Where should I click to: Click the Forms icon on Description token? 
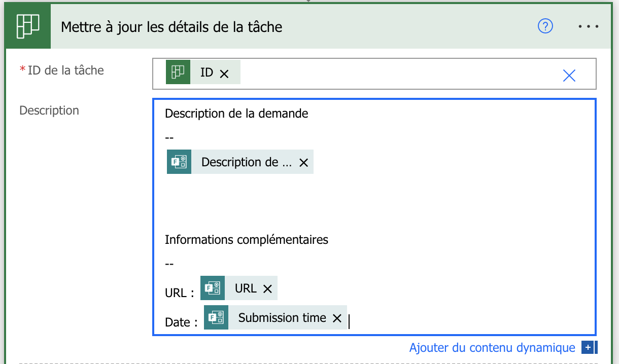click(179, 162)
